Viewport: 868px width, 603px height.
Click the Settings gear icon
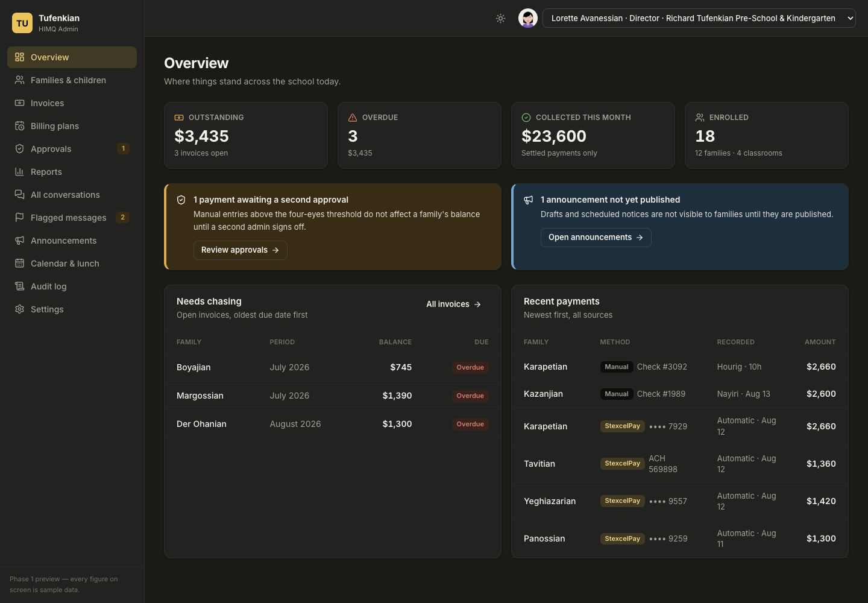click(19, 309)
